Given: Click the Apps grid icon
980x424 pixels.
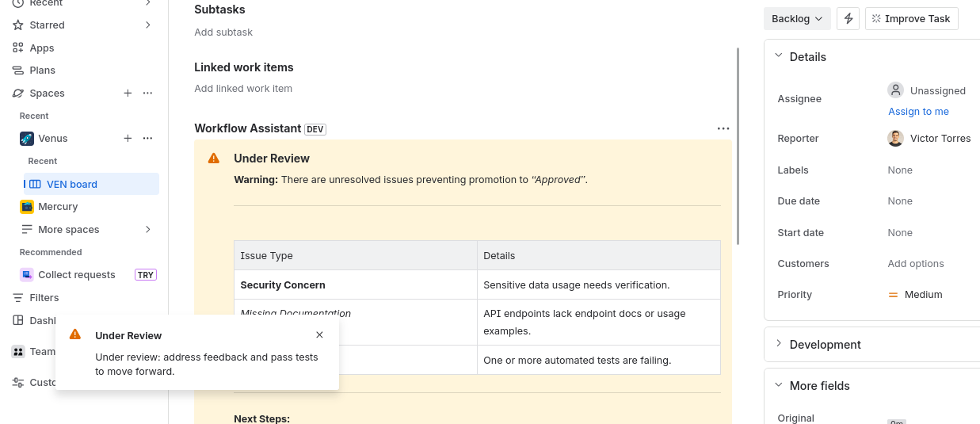Looking at the screenshot, I should tap(18, 48).
